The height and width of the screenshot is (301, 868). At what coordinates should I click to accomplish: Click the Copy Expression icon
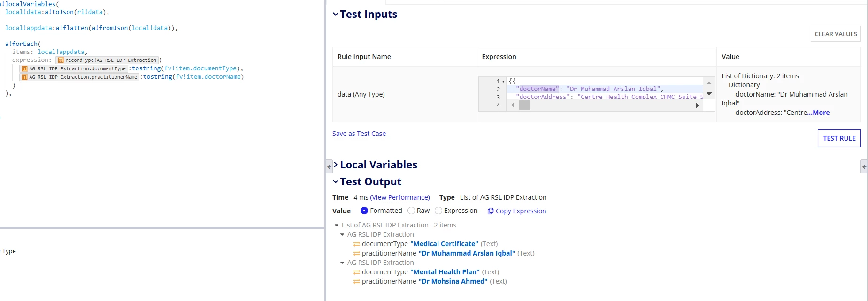pos(491,211)
